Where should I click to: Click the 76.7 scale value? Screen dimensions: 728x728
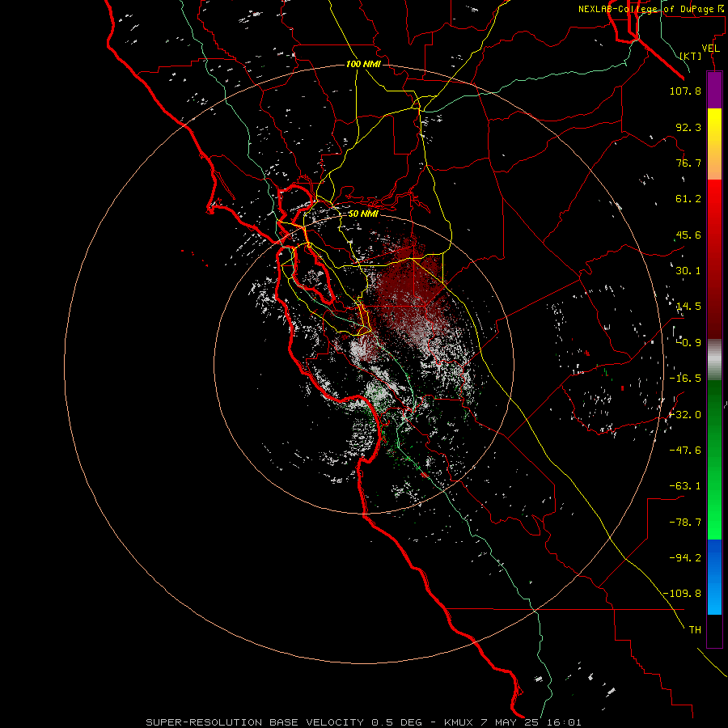688,163
